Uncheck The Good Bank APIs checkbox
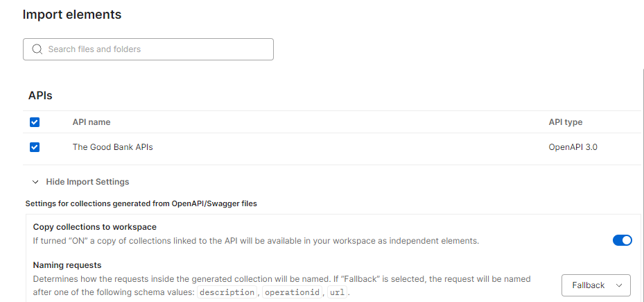 35,147
